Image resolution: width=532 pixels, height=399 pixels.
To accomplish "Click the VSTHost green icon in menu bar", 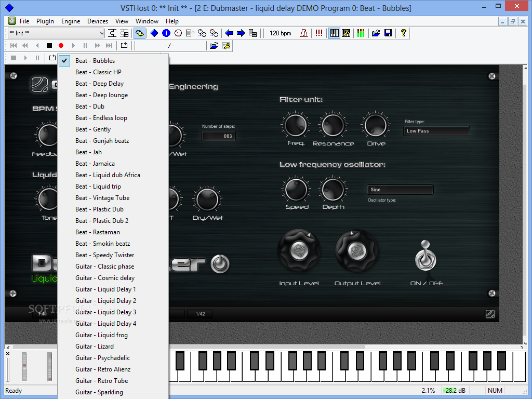I will [12, 21].
